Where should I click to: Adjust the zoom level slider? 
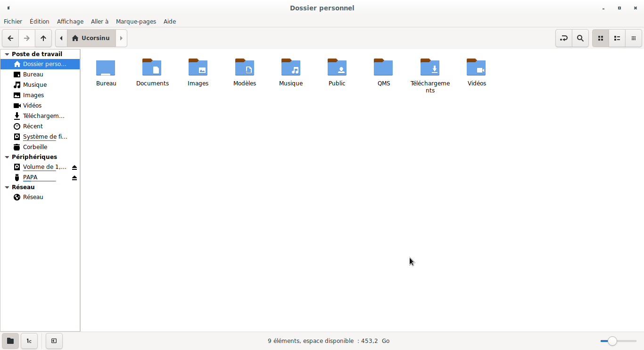[x=612, y=341]
